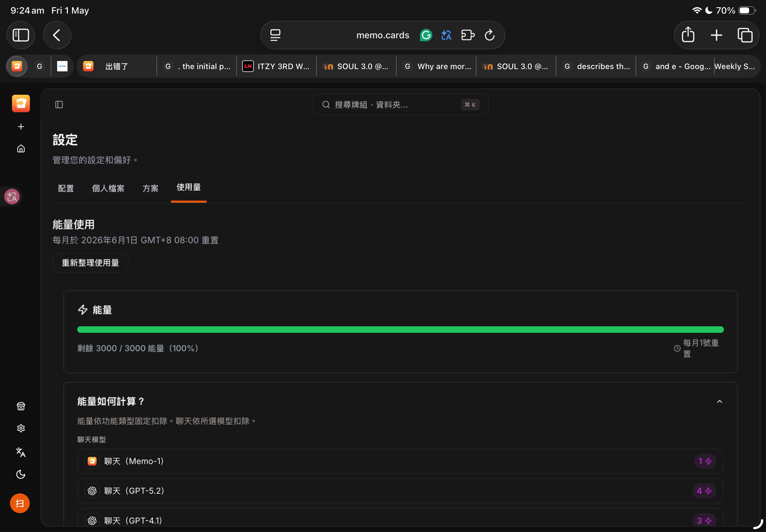Open settings gear in sidebar
The height and width of the screenshot is (532, 766).
pyautogui.click(x=21, y=428)
